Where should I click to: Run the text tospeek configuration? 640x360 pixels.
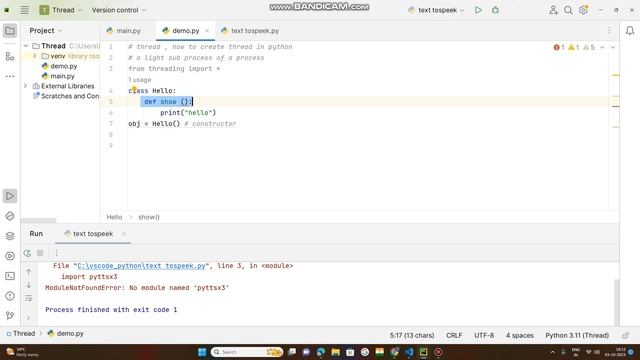click(x=478, y=10)
